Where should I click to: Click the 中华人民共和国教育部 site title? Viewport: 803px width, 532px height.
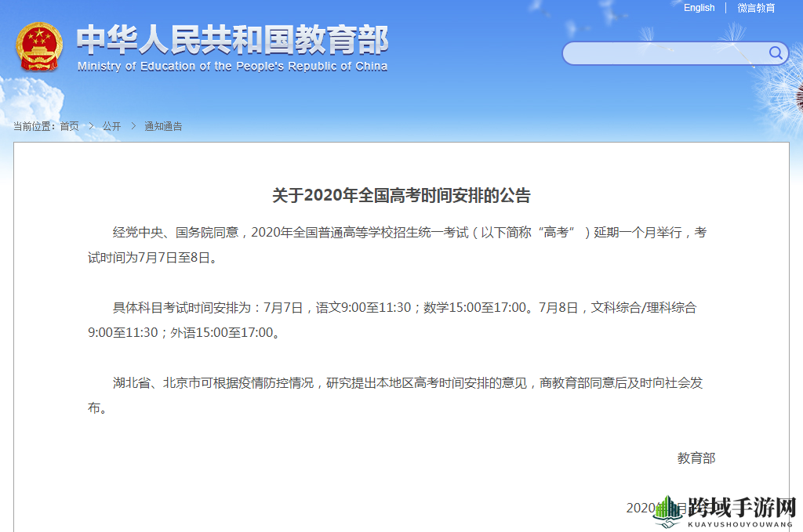pos(232,39)
